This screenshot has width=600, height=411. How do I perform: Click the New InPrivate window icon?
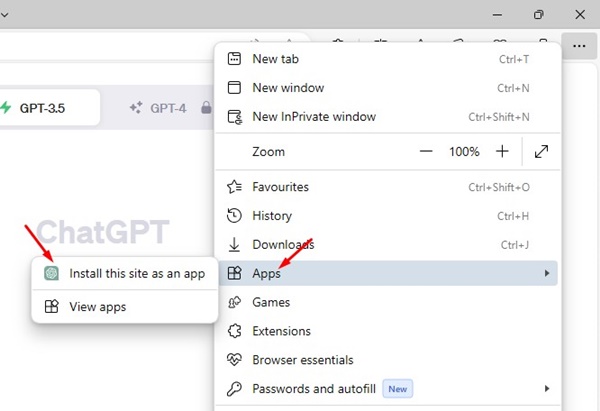(x=235, y=117)
